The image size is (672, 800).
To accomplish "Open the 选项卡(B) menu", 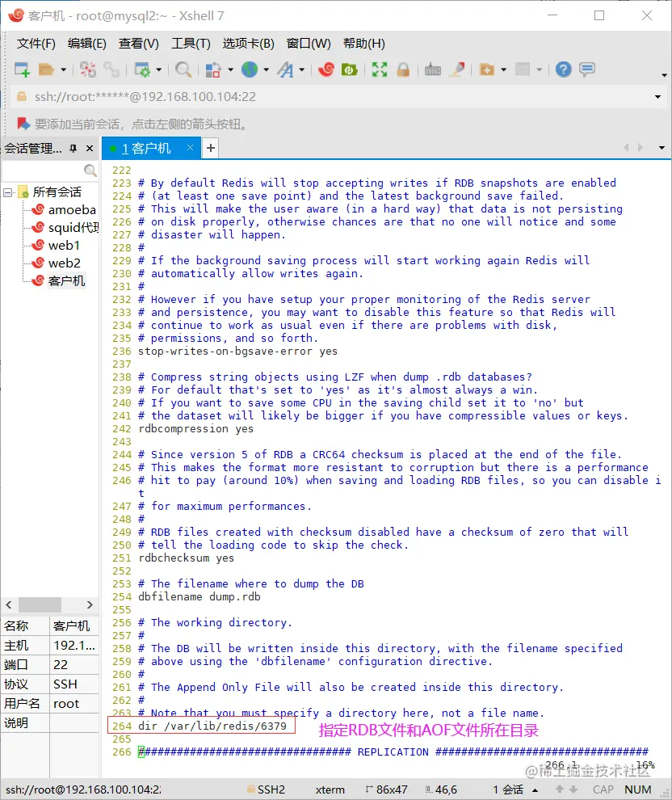I will coord(248,44).
